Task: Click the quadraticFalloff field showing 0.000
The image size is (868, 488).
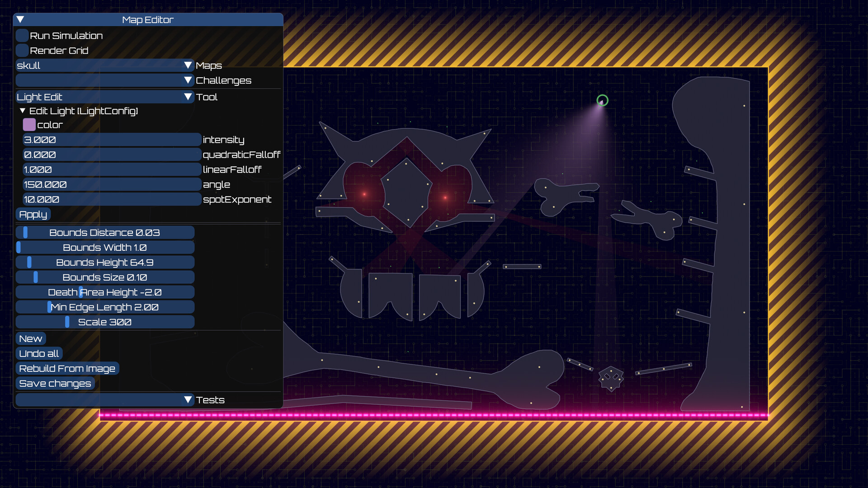Action: (x=112, y=155)
